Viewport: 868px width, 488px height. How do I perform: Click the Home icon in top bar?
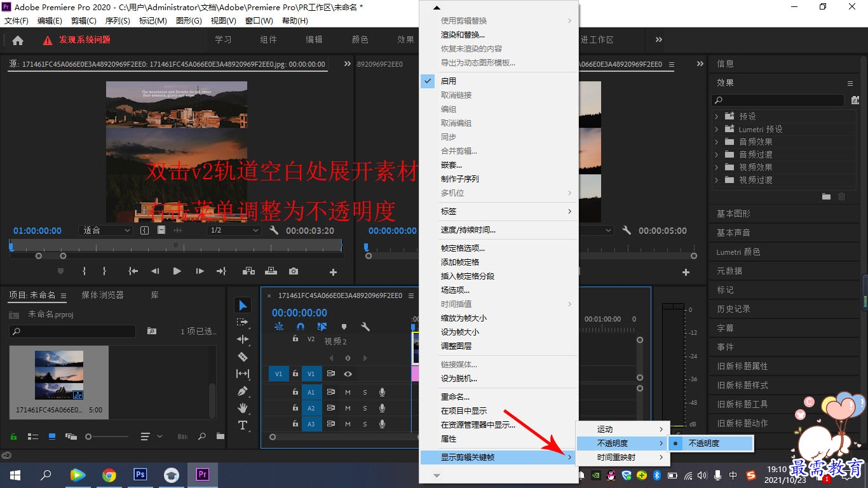pyautogui.click(x=18, y=40)
